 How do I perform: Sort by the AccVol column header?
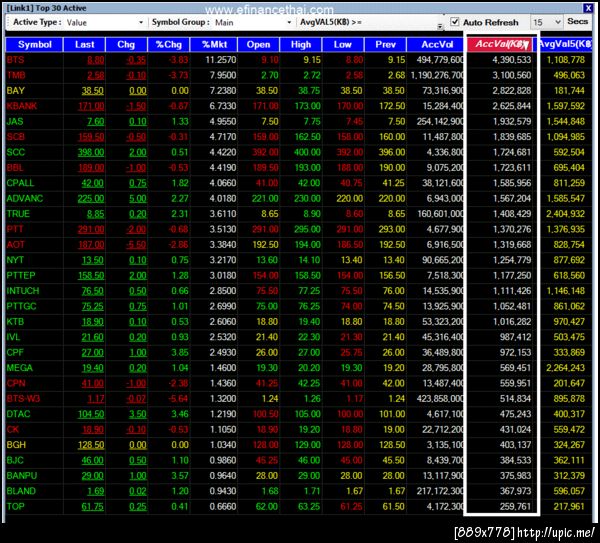pyautogui.click(x=437, y=45)
